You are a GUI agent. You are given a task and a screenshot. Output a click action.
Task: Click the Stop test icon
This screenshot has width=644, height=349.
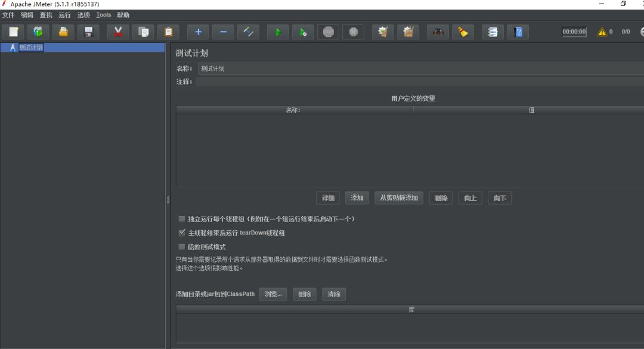328,32
